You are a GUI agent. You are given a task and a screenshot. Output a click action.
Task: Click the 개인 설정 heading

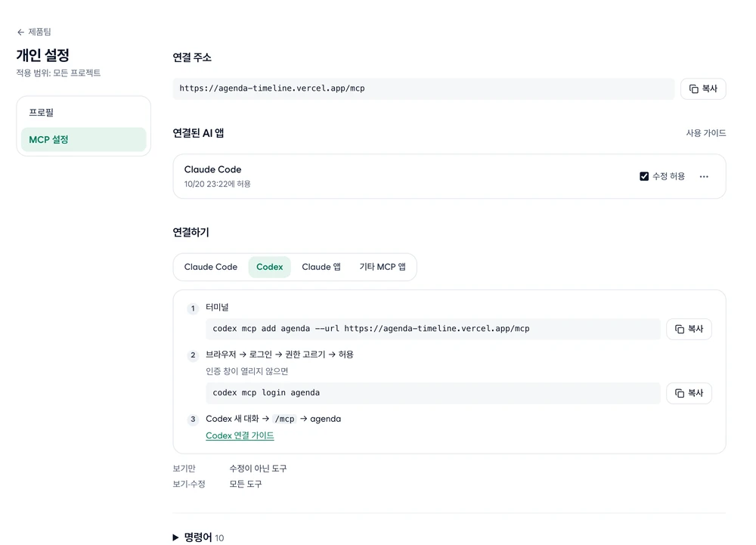43,55
